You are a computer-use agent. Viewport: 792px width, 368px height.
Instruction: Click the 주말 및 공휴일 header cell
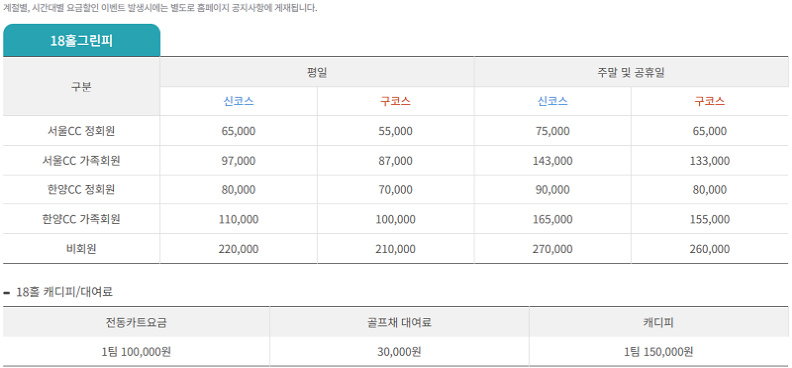[631, 72]
